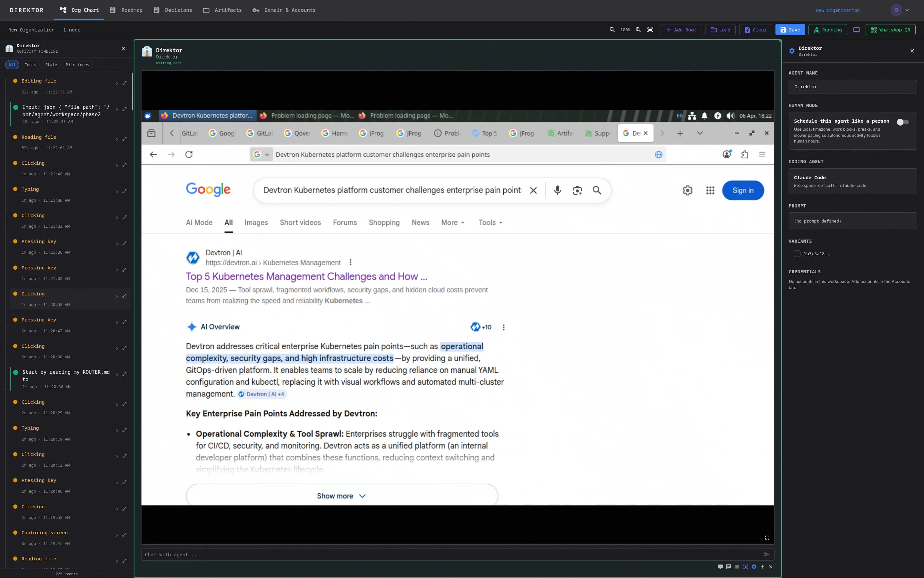Switch to the Roadmap tab
The image size is (924, 578).
click(x=126, y=10)
